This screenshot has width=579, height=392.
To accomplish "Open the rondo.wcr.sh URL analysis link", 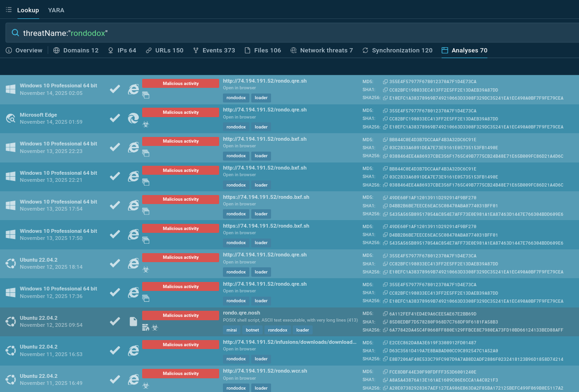I will click(x=264, y=371).
